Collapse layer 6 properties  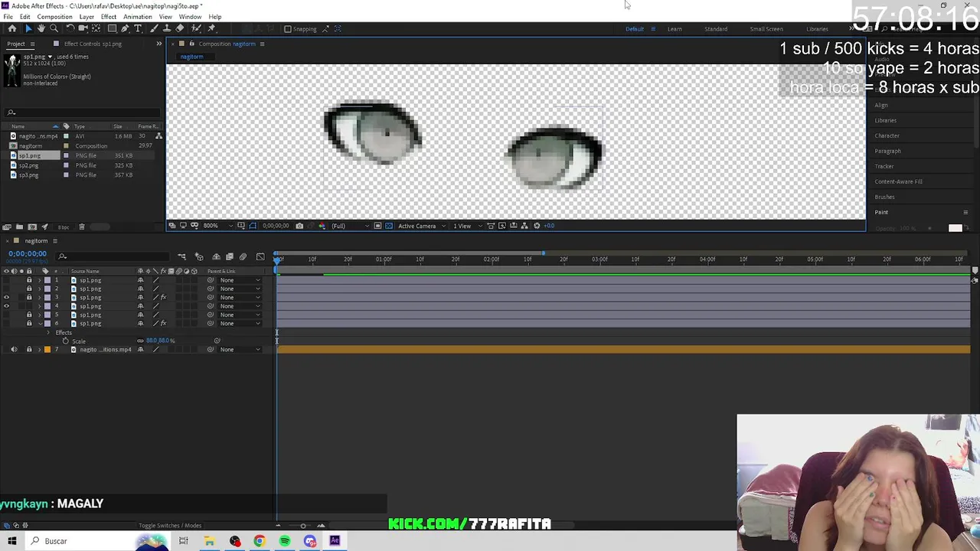point(39,324)
